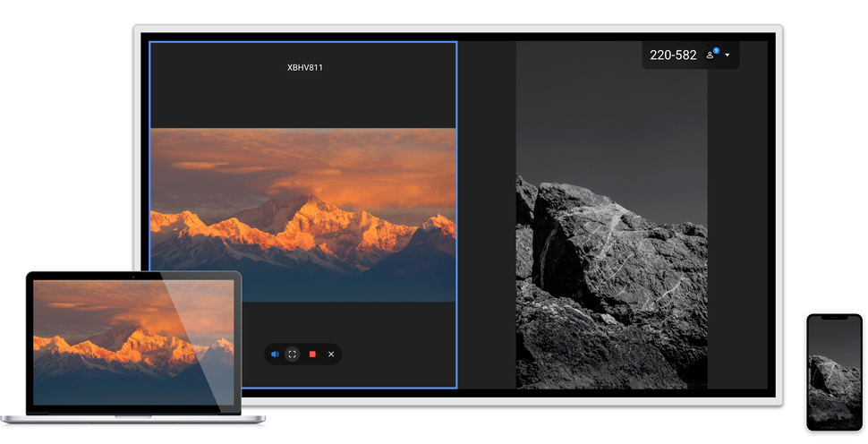Click the blue participant count badge
The width and height of the screenshot is (868, 444).
pos(716,51)
